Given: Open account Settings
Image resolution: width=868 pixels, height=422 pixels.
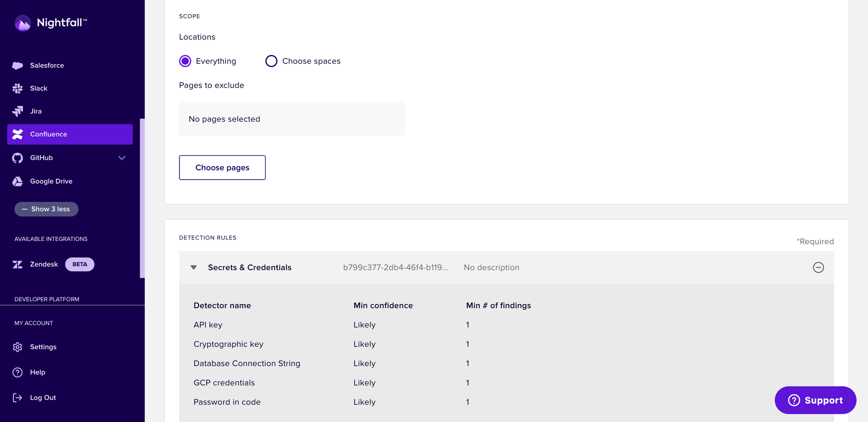Looking at the screenshot, I should point(43,347).
